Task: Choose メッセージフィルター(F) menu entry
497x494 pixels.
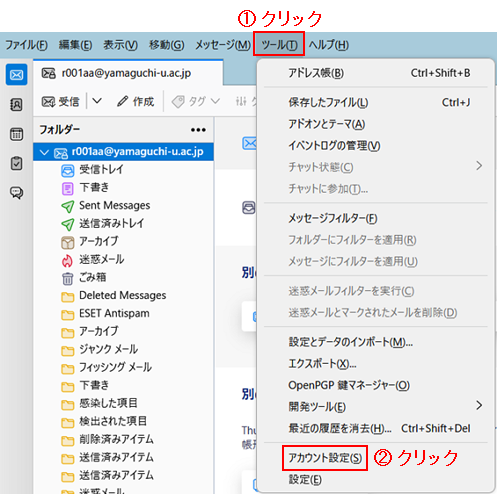Action: 375,218
